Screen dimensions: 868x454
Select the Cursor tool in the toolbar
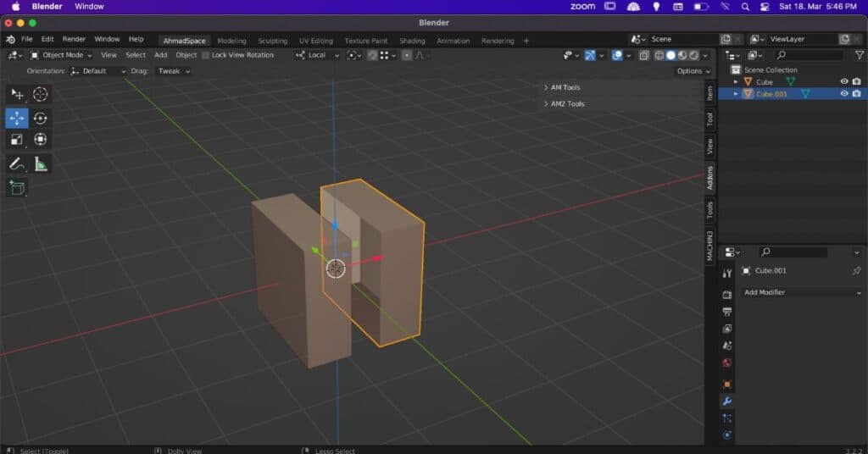[41, 94]
